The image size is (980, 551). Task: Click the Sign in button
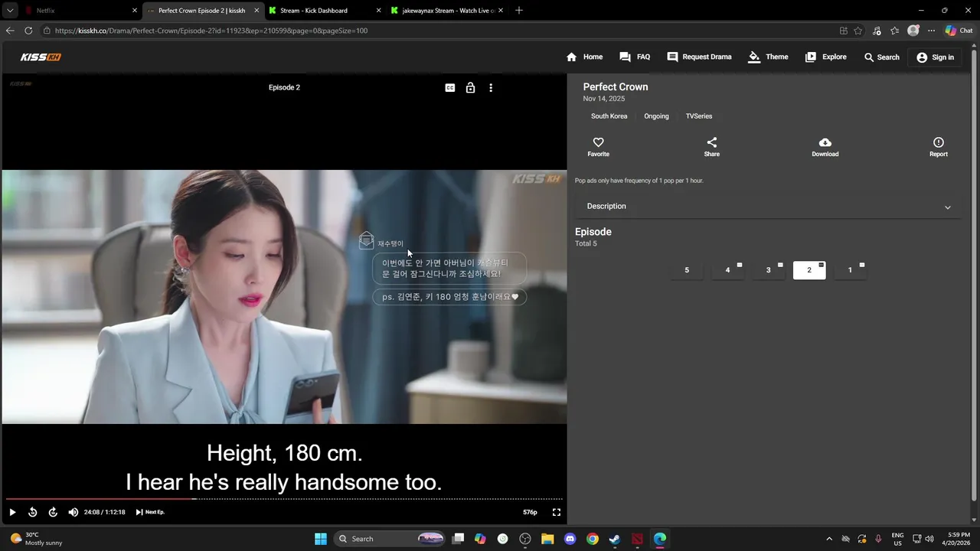(935, 57)
